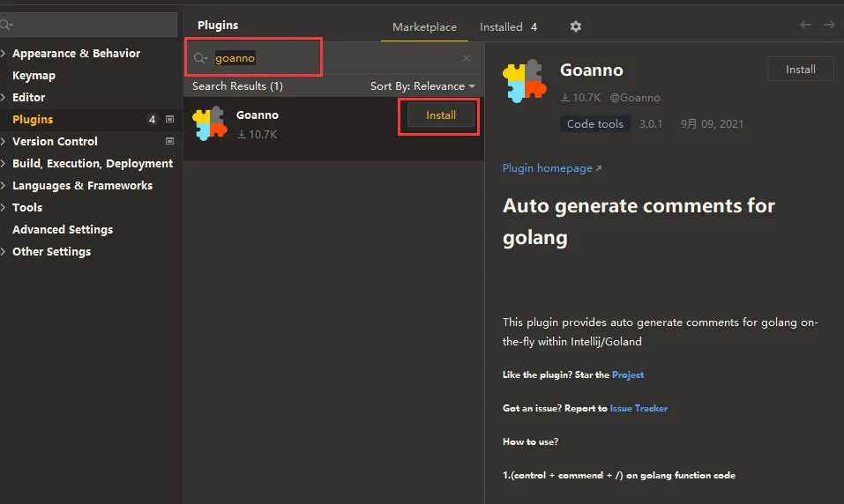Viewport: 844px width, 504px height.
Task: Open plugin search history magnifier
Action: click(201, 58)
